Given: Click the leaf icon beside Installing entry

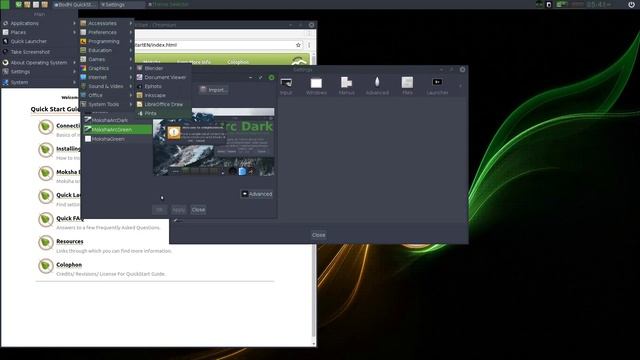Looking at the screenshot, I should (46, 150).
